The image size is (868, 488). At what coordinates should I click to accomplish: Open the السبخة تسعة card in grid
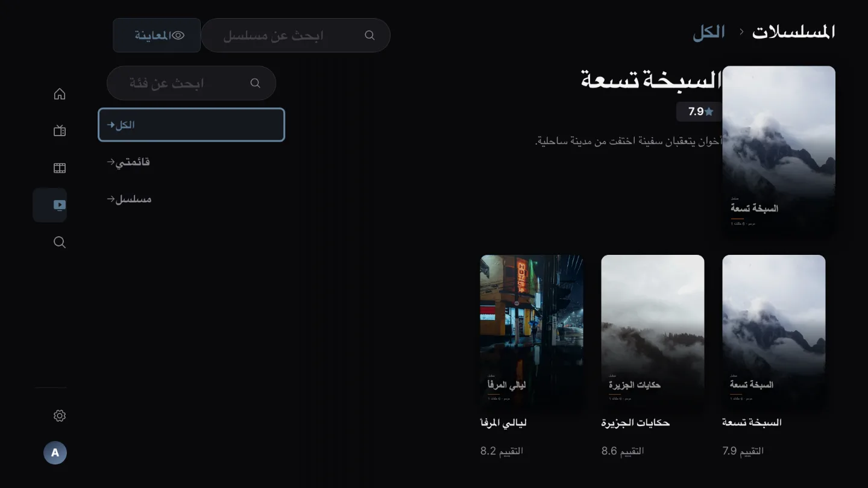pos(774,332)
